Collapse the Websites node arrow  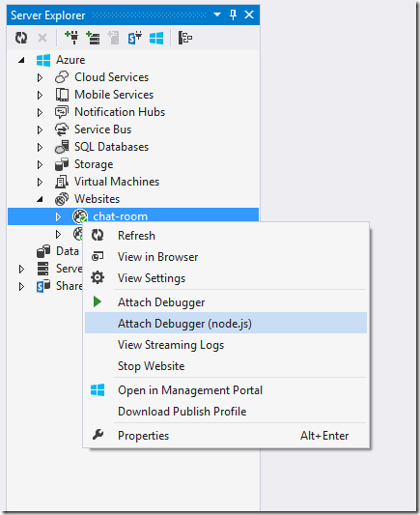(40, 199)
